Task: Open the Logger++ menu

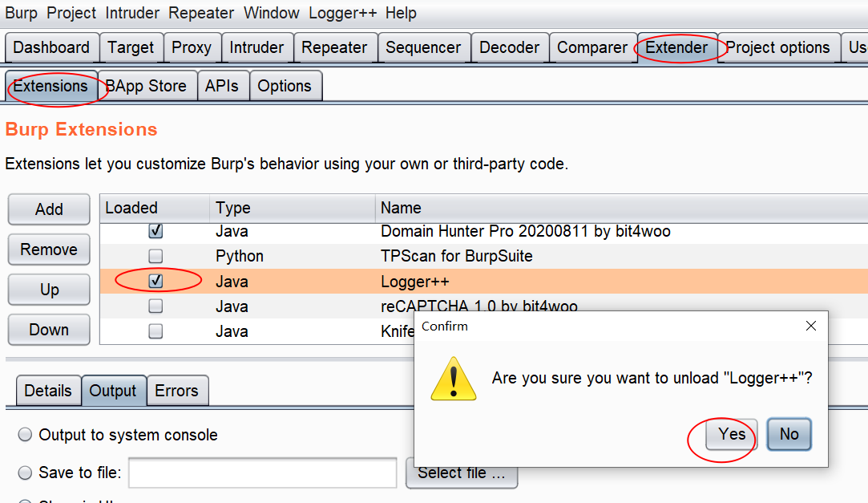Action: click(x=343, y=13)
